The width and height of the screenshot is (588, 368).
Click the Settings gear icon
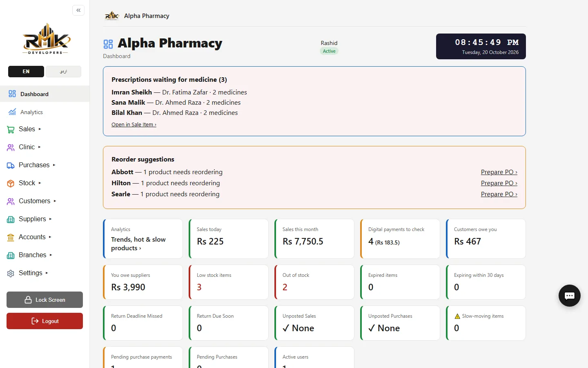(x=11, y=274)
